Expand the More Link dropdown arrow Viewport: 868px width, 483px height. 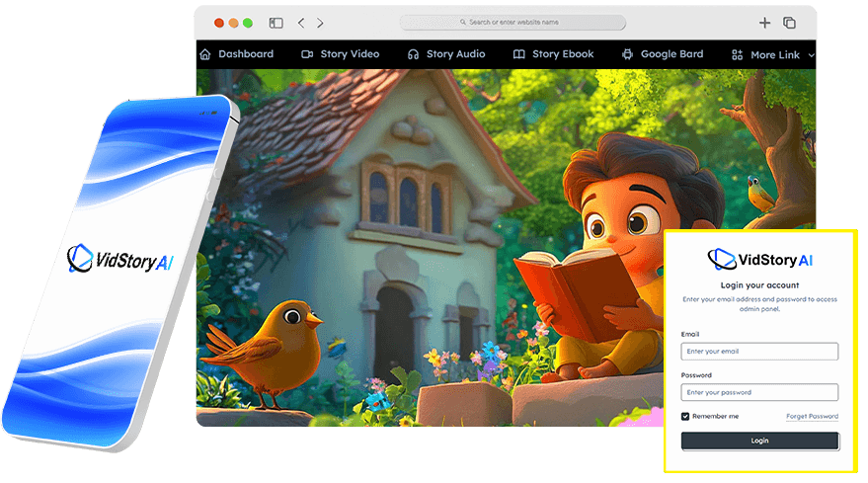[811, 55]
